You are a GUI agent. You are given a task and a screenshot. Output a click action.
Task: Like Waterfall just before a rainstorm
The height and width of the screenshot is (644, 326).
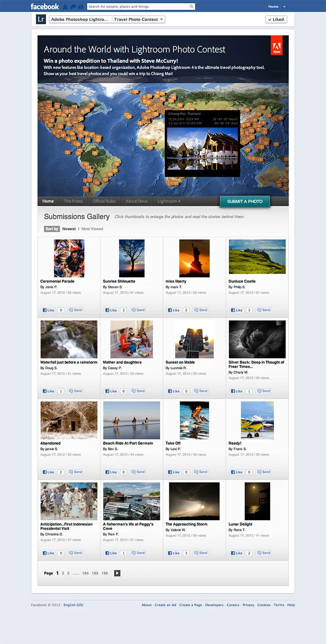[48, 391]
